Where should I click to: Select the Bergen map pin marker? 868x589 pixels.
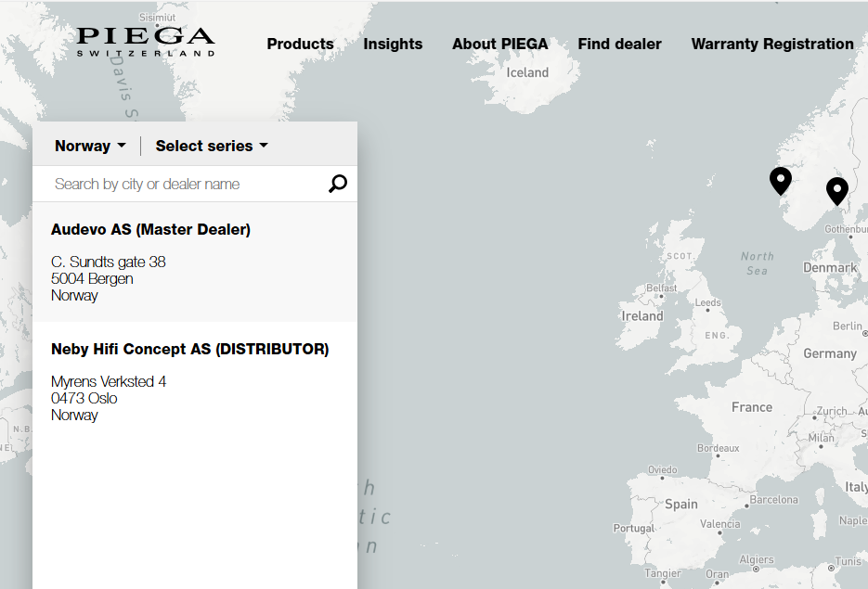[781, 180]
